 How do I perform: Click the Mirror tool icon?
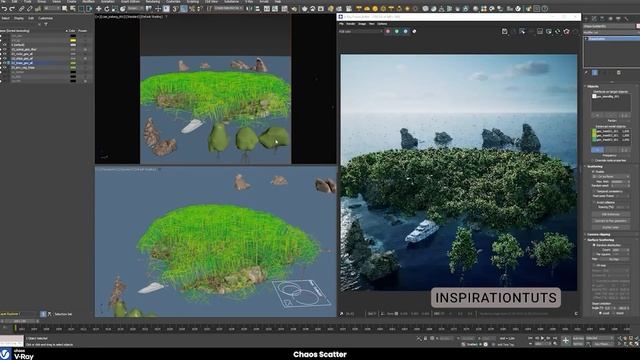(249, 9)
